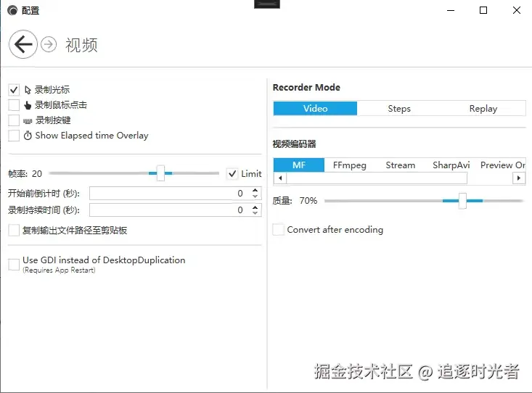
Task: Click the forward arrow navigation icon
Action: point(49,44)
